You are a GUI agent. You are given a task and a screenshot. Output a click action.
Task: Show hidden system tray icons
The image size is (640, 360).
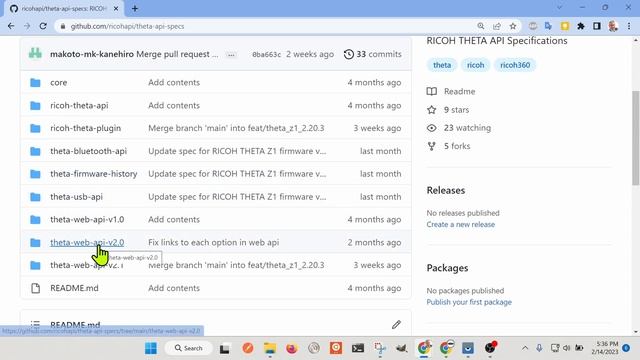coord(525,348)
